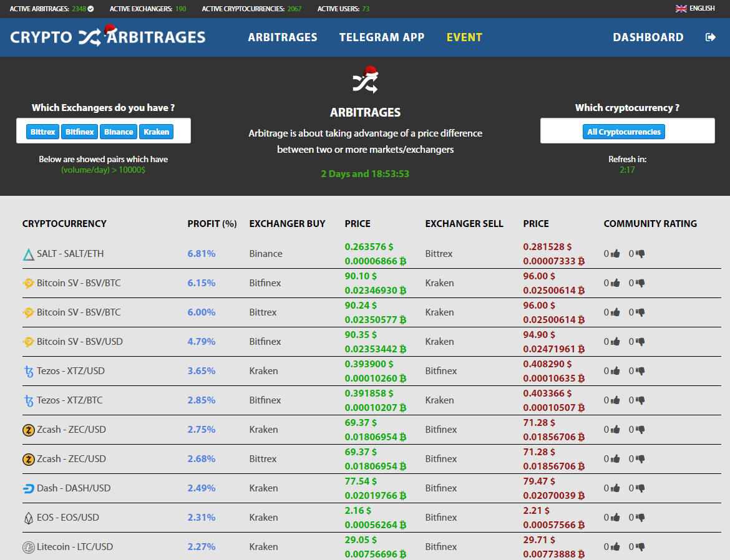Screen dimensions: 730x560
Task: Click the UK flag language icon
Action: [x=681, y=8]
